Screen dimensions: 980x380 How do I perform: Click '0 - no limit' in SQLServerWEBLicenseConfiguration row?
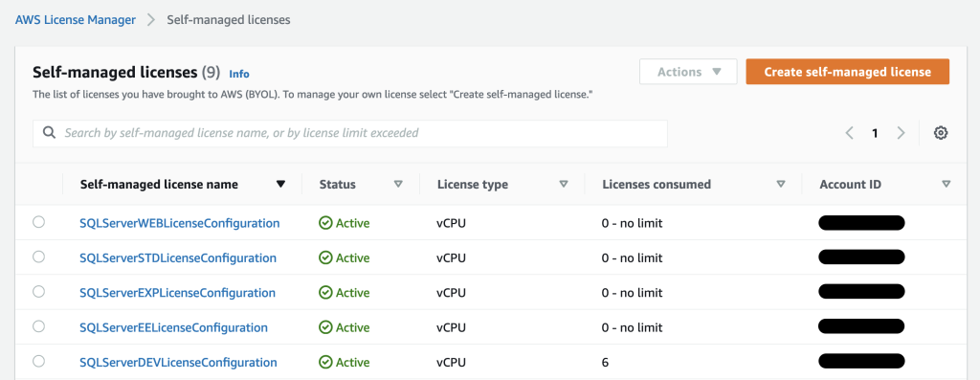(632, 223)
